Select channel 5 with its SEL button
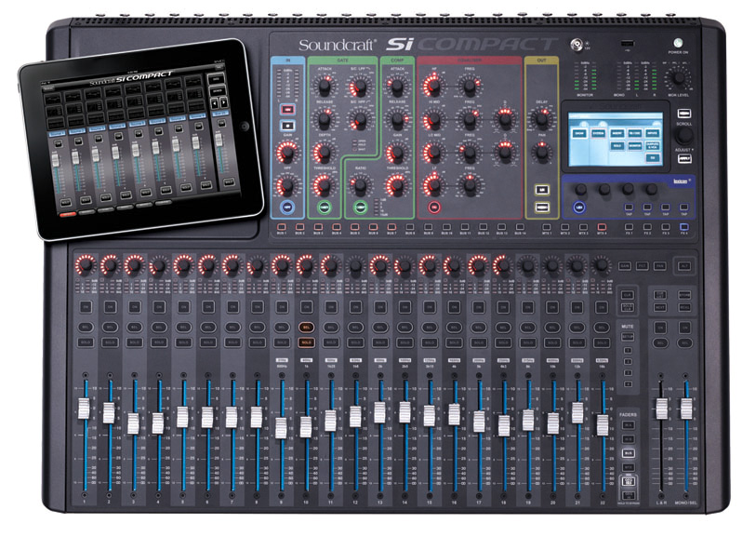The image size is (756, 550). [184, 327]
